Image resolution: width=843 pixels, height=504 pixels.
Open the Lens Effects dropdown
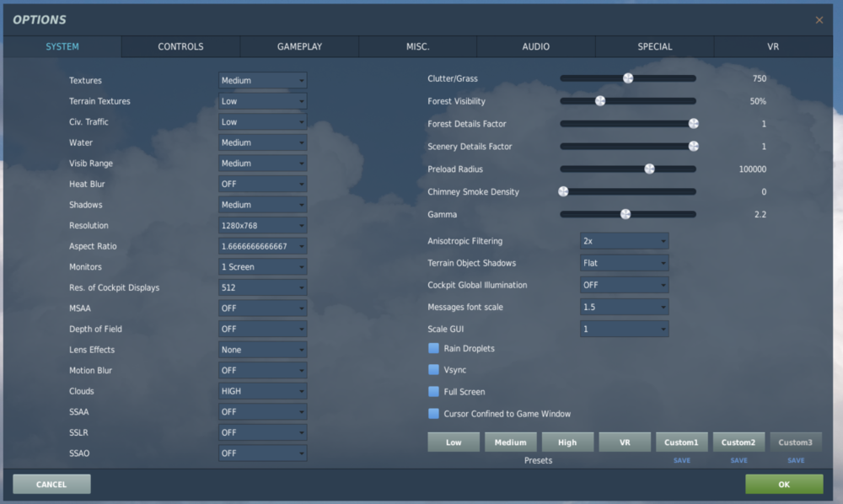262,350
